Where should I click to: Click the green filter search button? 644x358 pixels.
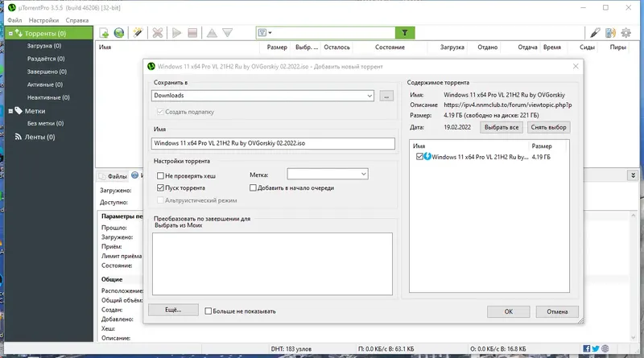coord(405,33)
